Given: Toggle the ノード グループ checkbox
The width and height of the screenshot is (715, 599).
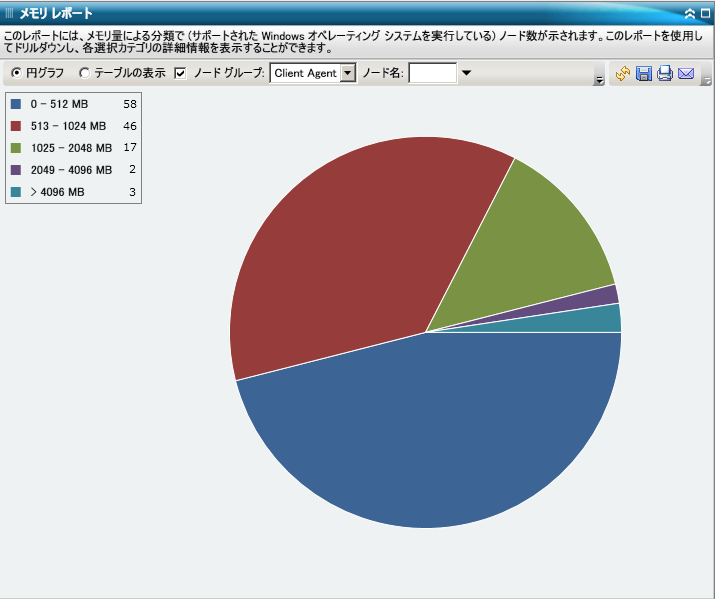Looking at the screenshot, I should tap(180, 73).
